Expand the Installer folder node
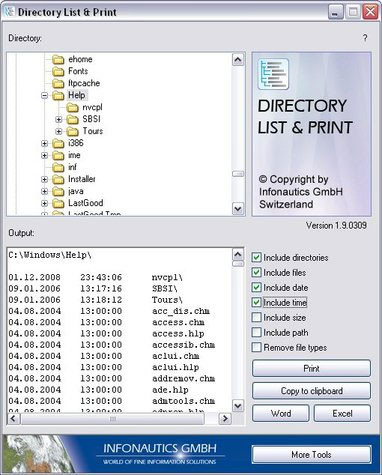This screenshot has height=475, width=382. 44,180
